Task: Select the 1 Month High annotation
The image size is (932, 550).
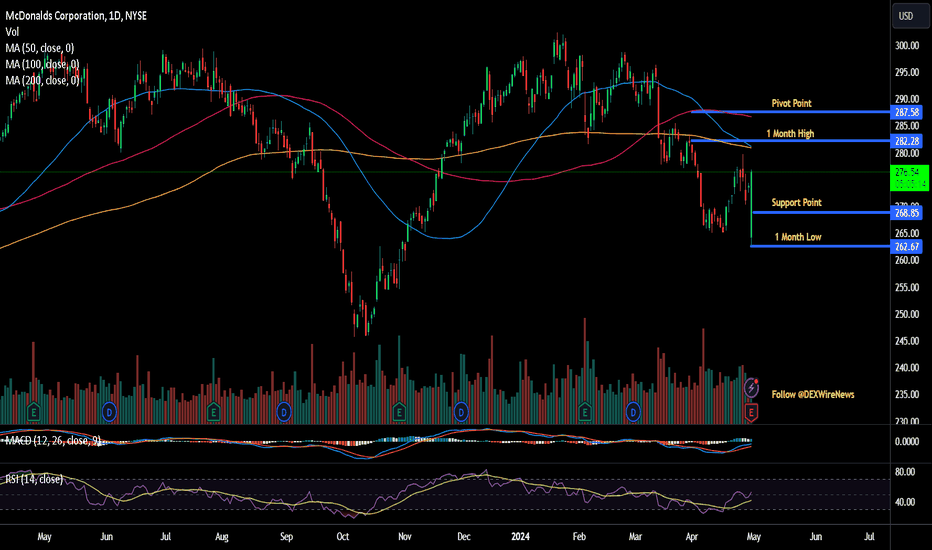Action: 790,134
